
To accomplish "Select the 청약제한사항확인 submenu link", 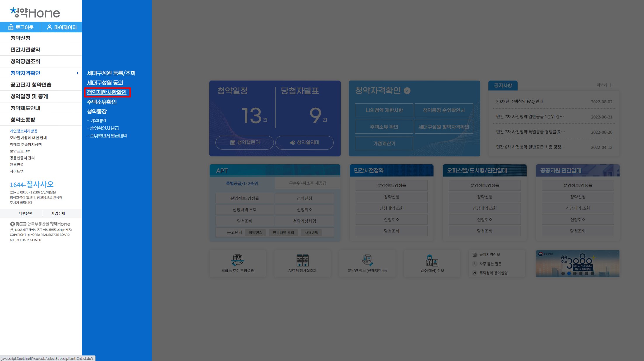I will pos(107,92).
